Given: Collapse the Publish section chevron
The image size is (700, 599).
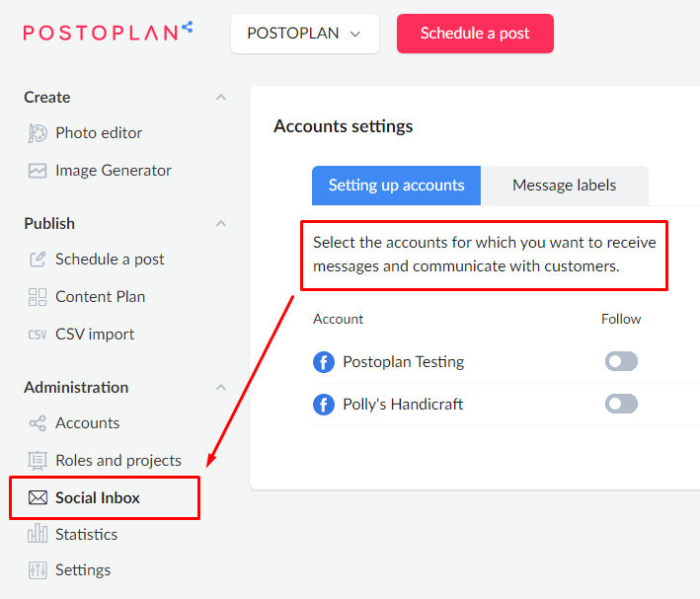Looking at the screenshot, I should click(221, 223).
